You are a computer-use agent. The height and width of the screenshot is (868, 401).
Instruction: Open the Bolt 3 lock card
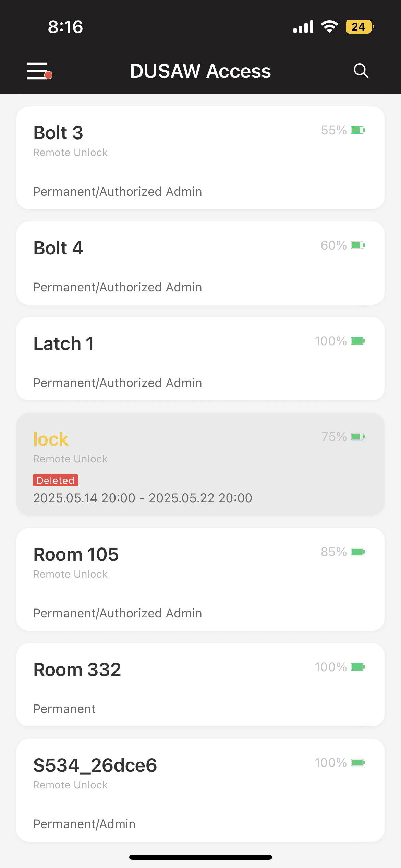pyautogui.click(x=200, y=158)
